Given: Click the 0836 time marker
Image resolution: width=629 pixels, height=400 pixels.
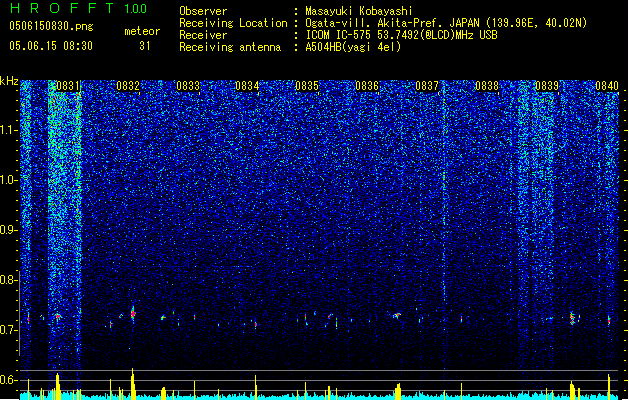Looking at the screenshot, I should click(367, 86).
